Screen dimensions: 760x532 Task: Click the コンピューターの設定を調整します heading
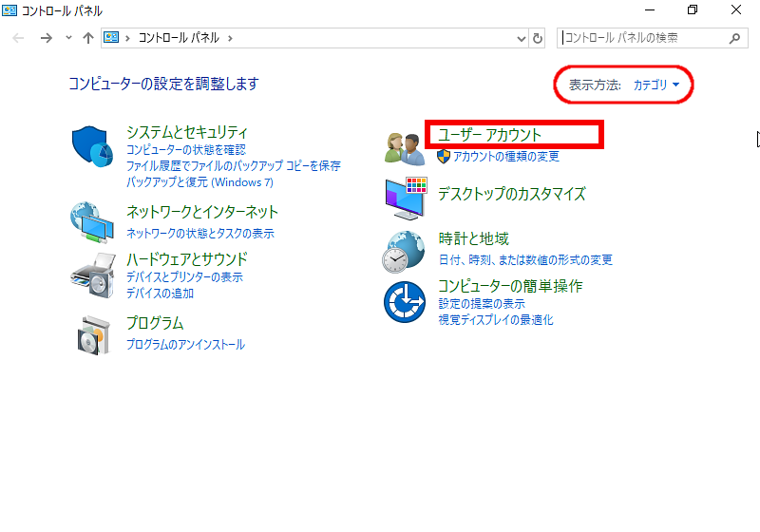click(x=163, y=84)
